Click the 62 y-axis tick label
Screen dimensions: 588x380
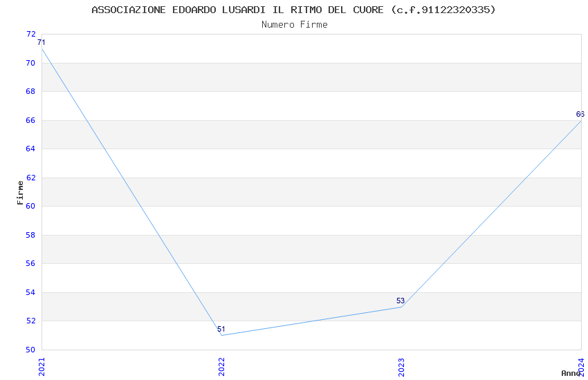tap(30, 178)
